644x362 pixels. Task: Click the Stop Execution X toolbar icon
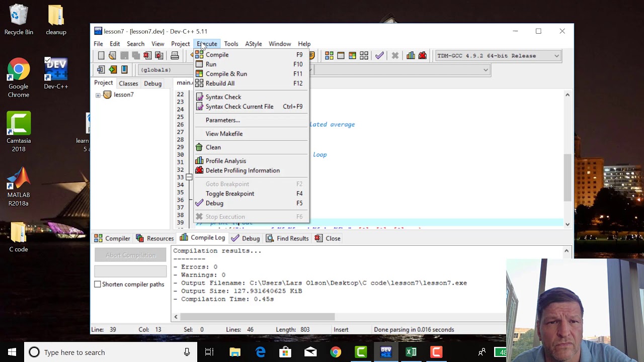[395, 56]
